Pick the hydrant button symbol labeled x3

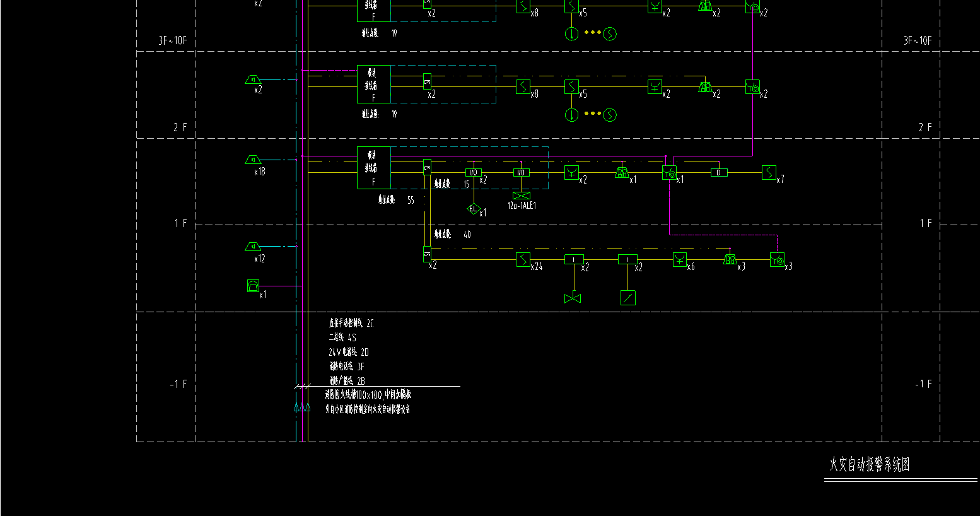777,259
